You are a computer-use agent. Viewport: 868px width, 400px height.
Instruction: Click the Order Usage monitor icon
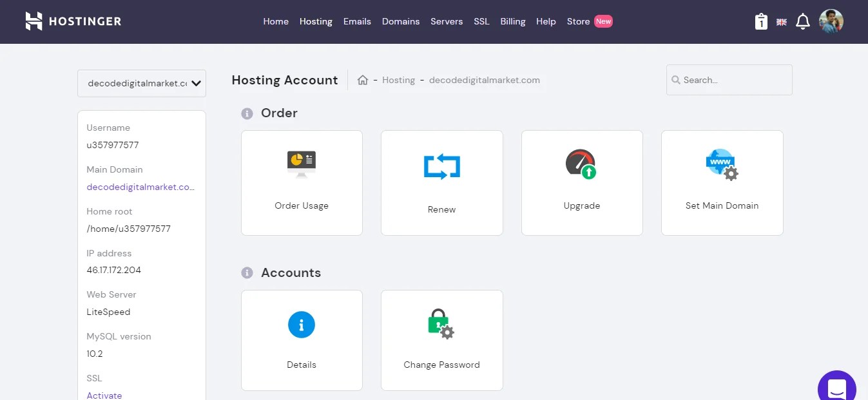(x=302, y=164)
